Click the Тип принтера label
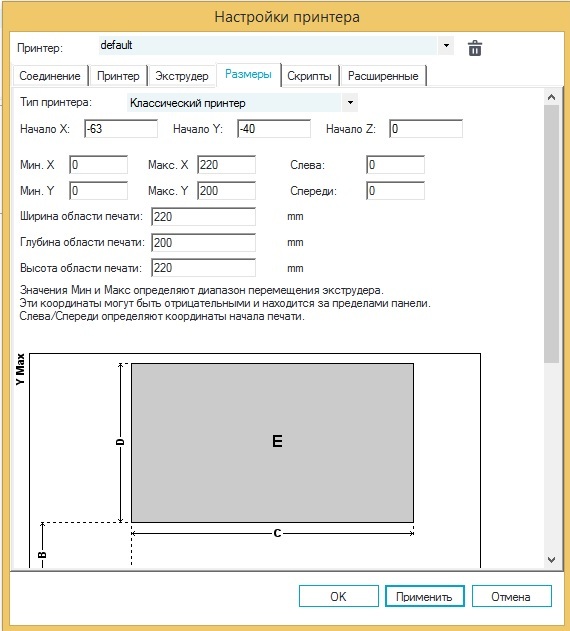570x631 pixels. pos(56,102)
